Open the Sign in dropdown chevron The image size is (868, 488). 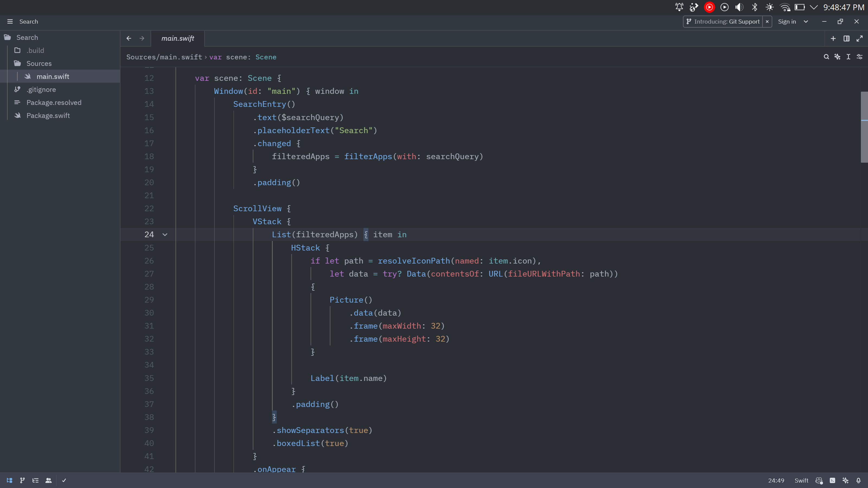806,22
